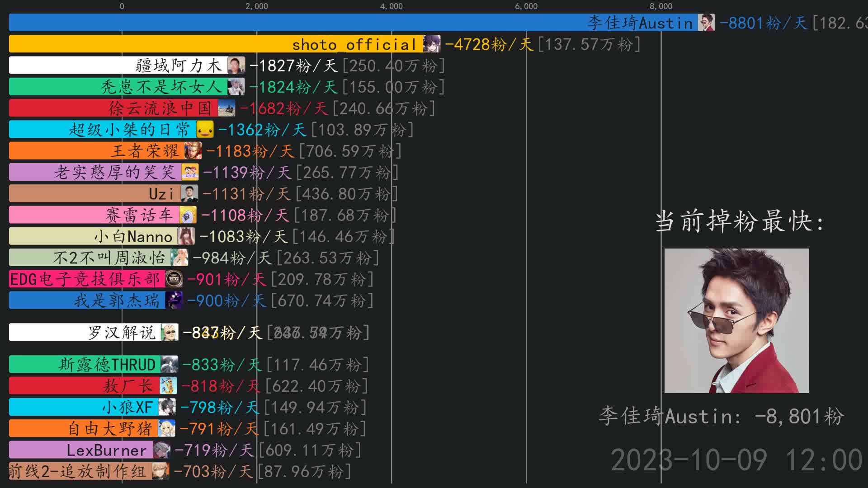Click the 疆域阿力木 avatar icon
The width and height of the screenshot is (868, 488).
point(236,66)
